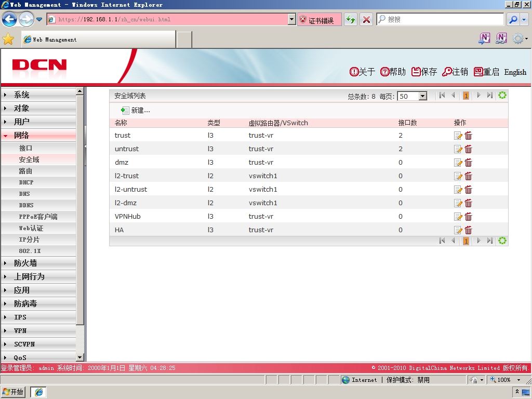The image size is (532, 399).
Task: Edit the l2-untrust zone entry
Action: pos(458,190)
